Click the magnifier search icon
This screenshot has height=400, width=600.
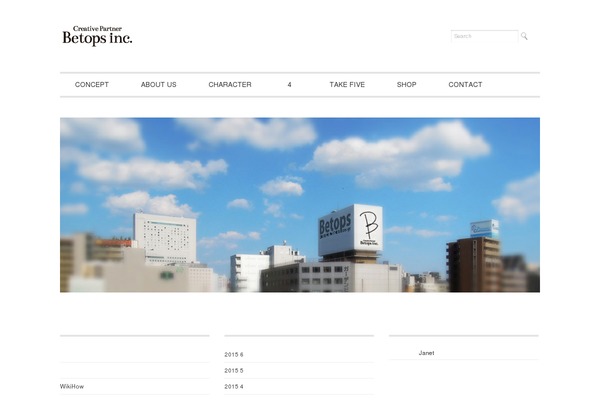pyautogui.click(x=524, y=36)
